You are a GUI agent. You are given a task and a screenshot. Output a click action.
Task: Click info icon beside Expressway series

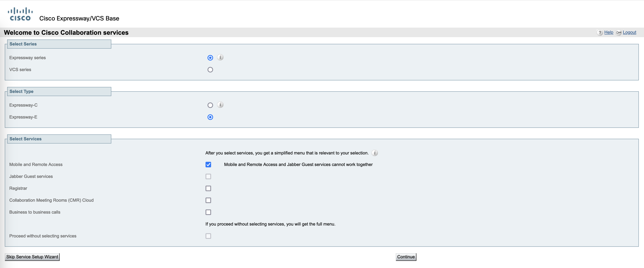coord(220,57)
